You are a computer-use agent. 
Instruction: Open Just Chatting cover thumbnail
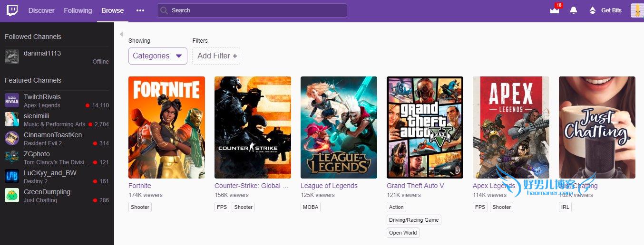click(x=597, y=127)
